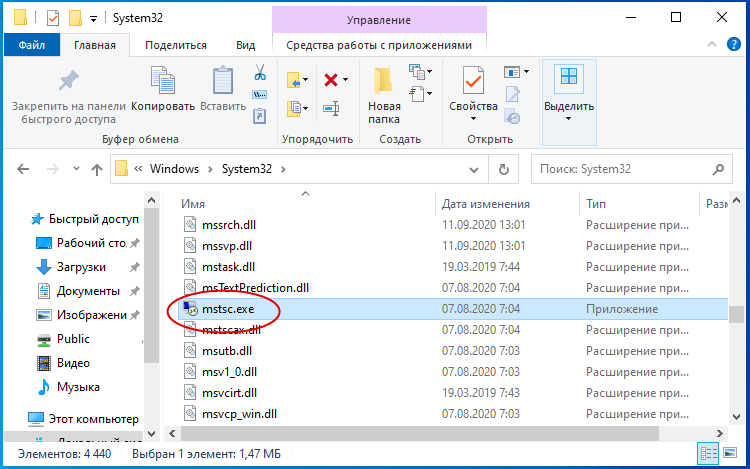Click the History icon in Открыть group

(512, 117)
